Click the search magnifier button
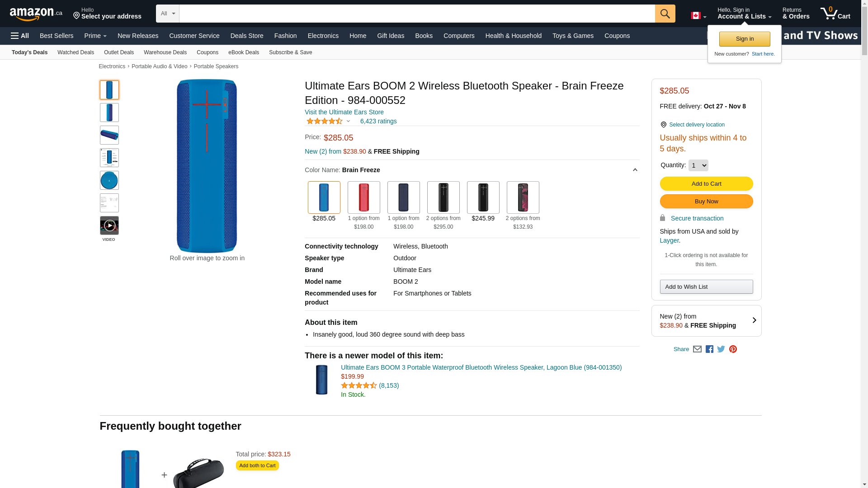The height and width of the screenshot is (488, 868). click(x=665, y=14)
